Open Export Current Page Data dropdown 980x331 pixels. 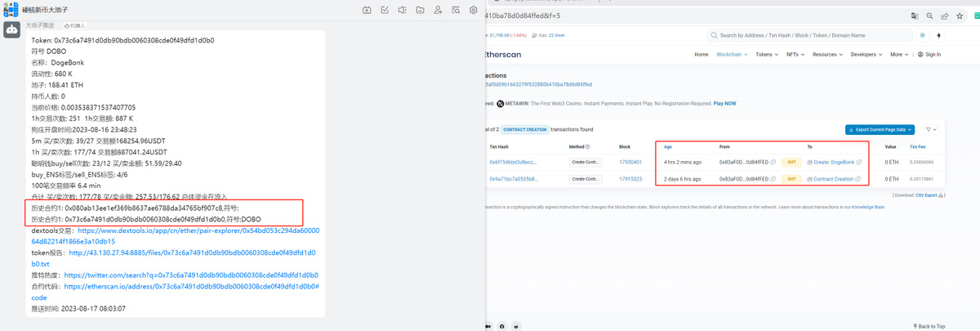coord(880,130)
